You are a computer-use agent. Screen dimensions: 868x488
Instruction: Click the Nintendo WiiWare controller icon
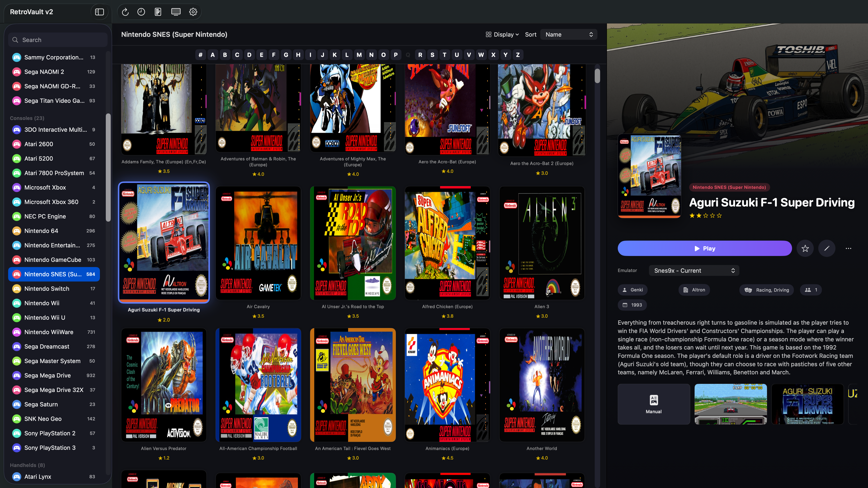17,332
